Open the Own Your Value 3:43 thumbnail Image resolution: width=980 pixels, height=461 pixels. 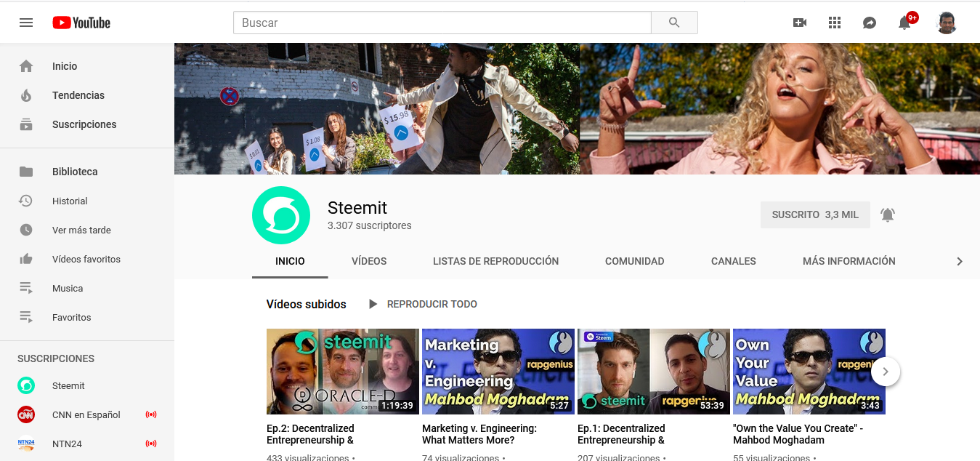809,372
